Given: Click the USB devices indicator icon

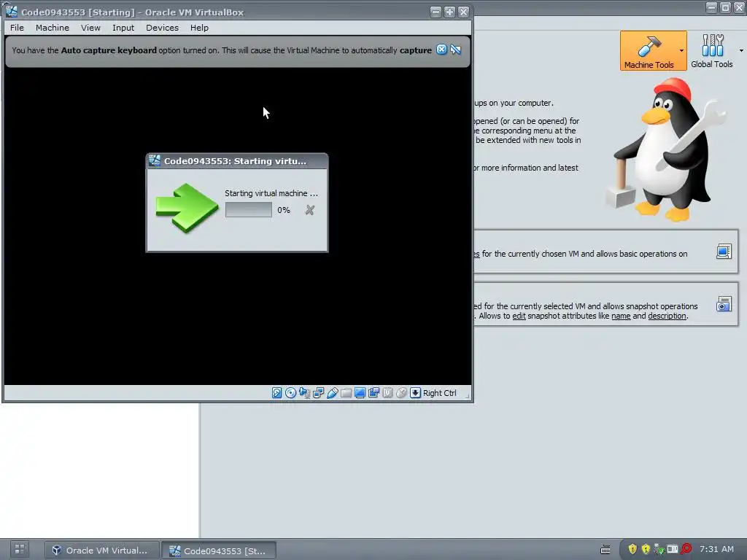Looking at the screenshot, I should click(333, 393).
